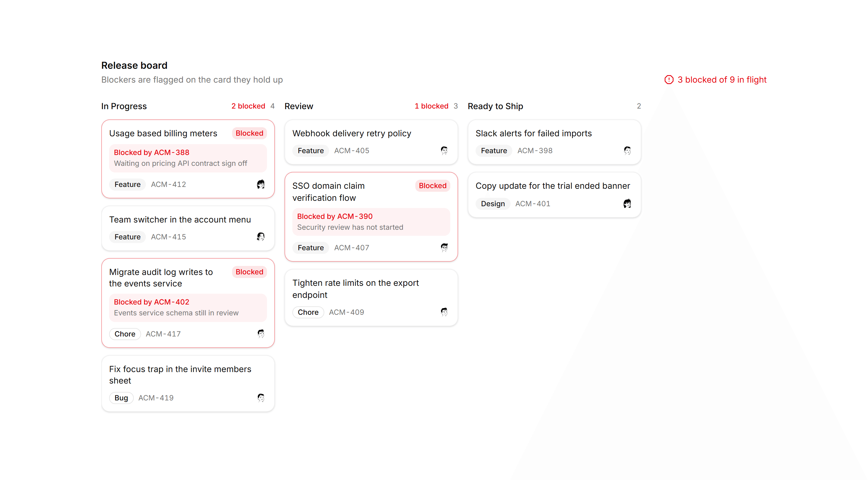Click the Feature tag on ACM-407
Image resolution: width=868 pixels, height=480 pixels.
click(311, 248)
